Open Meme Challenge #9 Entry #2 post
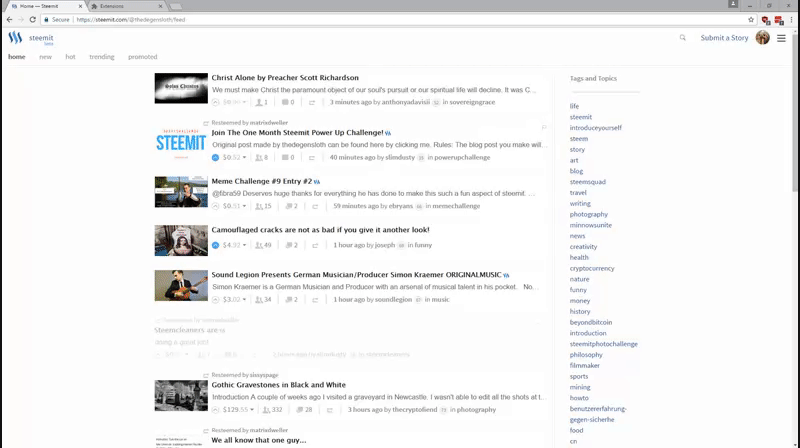800x448 pixels. point(262,181)
